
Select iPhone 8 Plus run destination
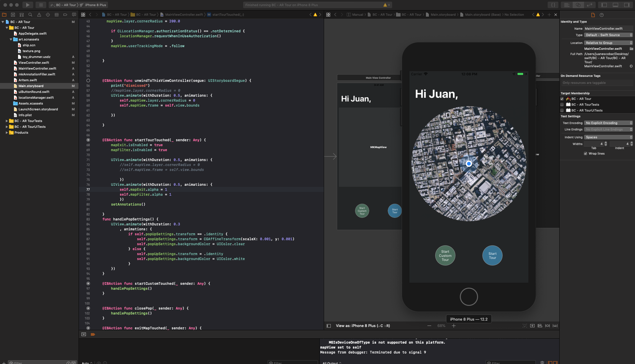93,5
